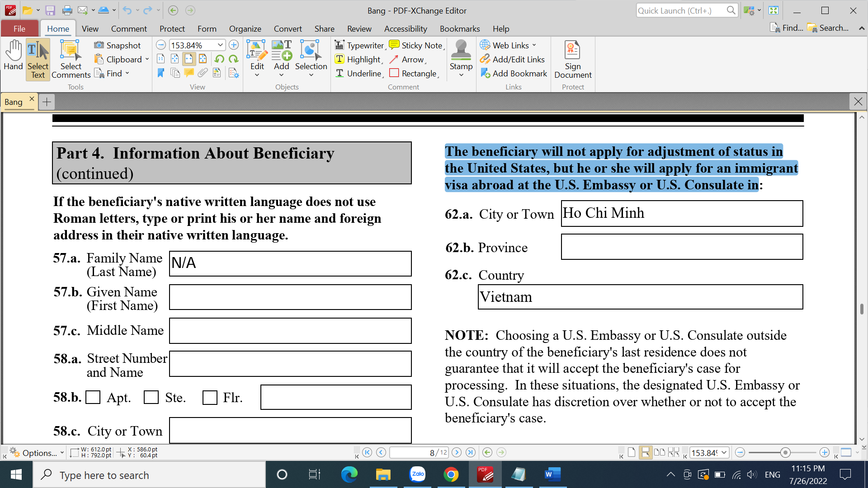Take a Snapshot of the page
Screen dimensions: 868x488
[x=118, y=45]
